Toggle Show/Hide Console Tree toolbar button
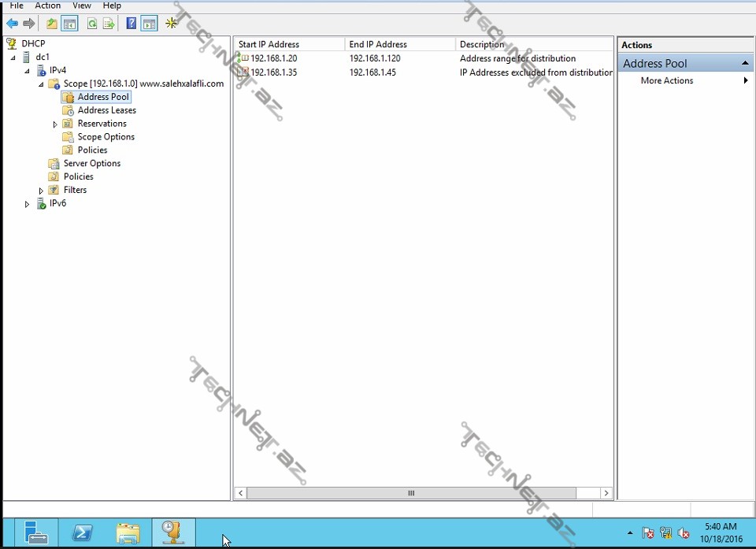Image resolution: width=756 pixels, height=549 pixels. [x=70, y=24]
